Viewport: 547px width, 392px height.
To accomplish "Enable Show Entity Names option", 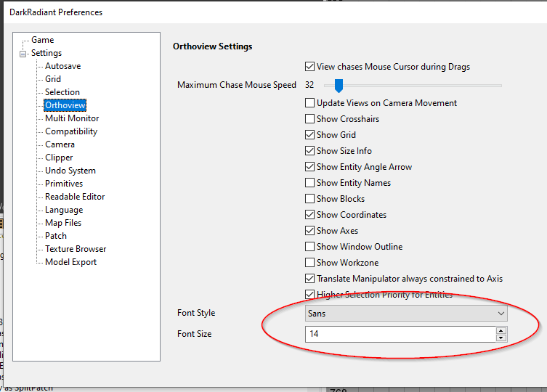I will point(310,183).
